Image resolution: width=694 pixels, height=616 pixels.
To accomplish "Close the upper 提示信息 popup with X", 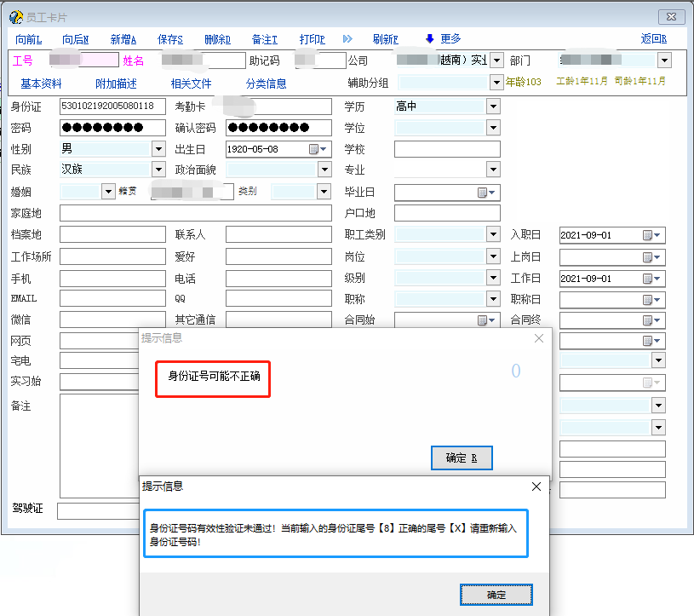I will click(x=538, y=338).
